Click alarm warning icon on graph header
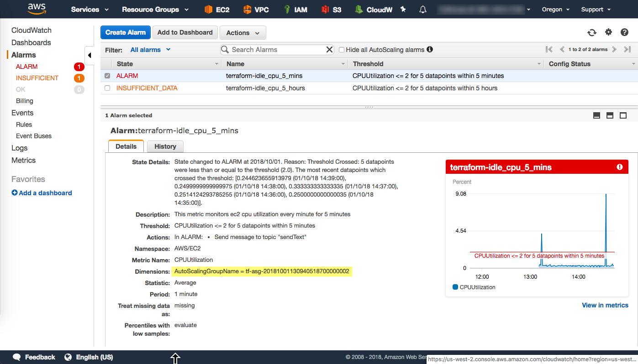Viewport: 638px width, 364px height. (x=620, y=167)
